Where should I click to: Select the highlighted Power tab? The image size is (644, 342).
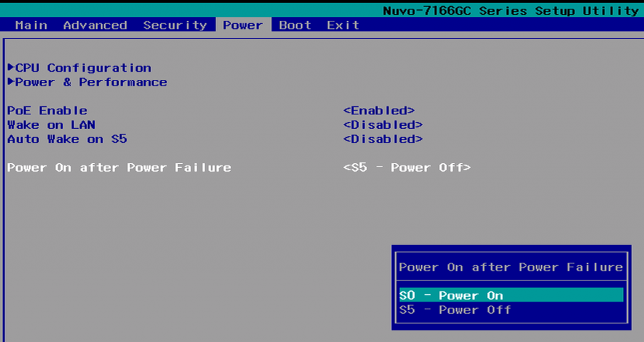coord(243,25)
